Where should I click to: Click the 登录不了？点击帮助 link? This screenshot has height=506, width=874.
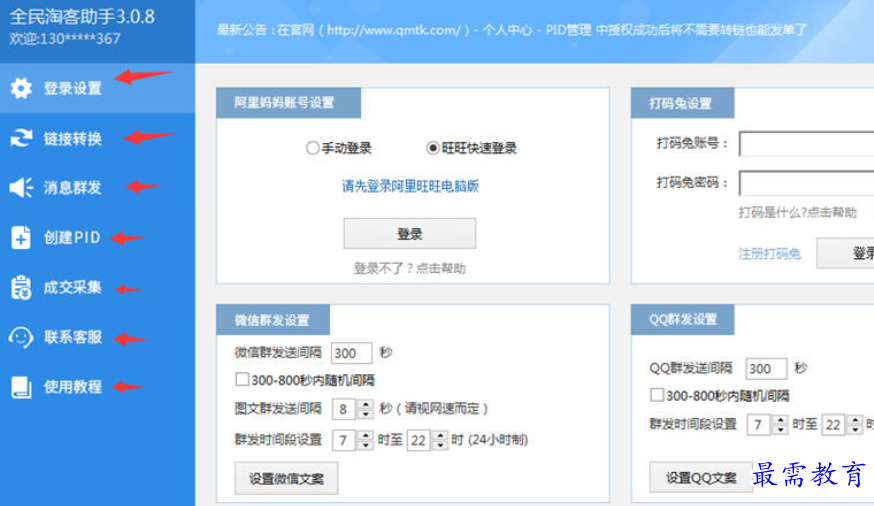(410, 268)
